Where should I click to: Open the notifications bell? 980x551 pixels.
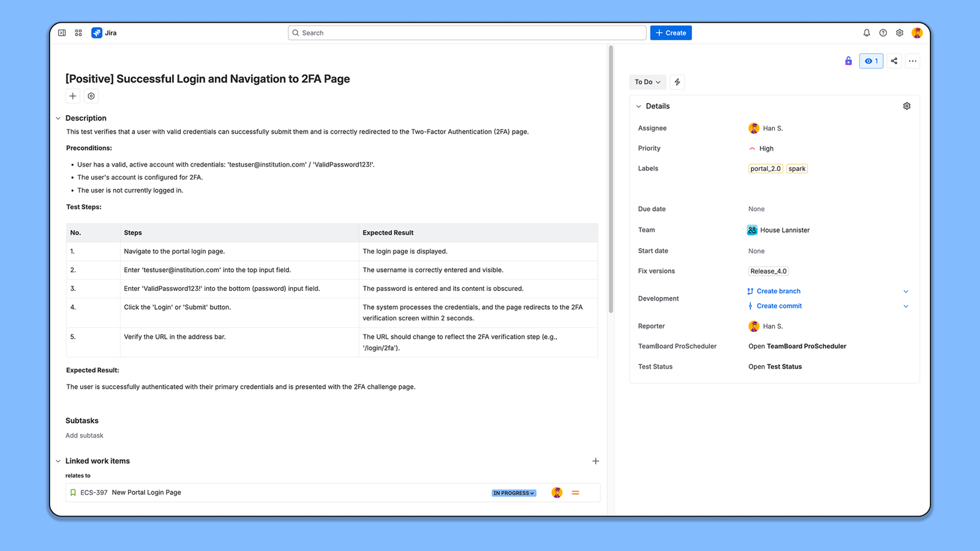coord(867,33)
